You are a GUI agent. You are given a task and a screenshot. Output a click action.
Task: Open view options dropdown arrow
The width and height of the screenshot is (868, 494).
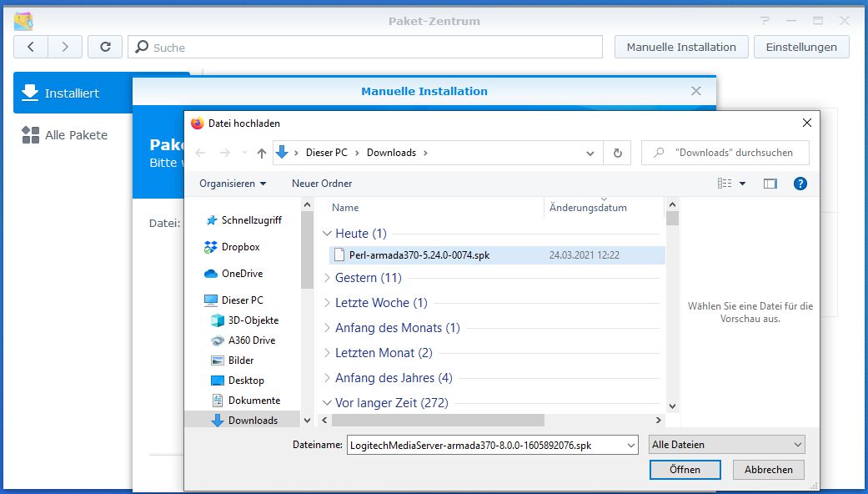point(742,184)
